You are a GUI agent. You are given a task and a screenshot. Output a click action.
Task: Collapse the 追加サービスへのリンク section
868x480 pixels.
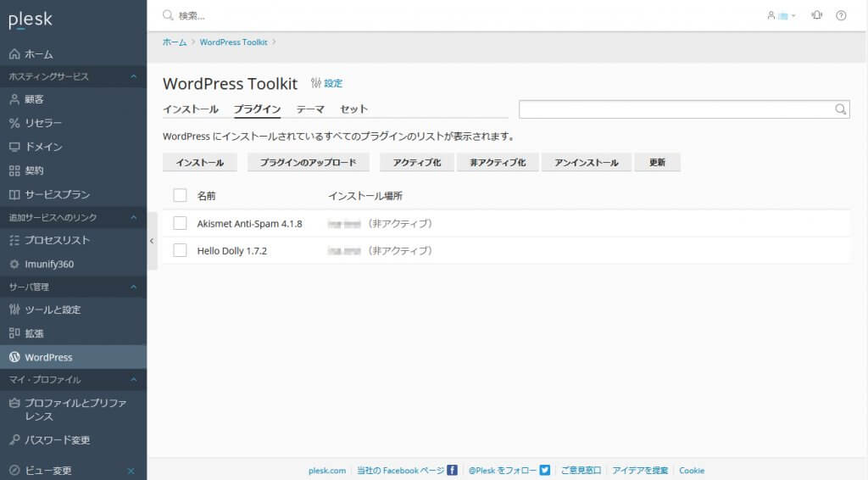pos(133,218)
